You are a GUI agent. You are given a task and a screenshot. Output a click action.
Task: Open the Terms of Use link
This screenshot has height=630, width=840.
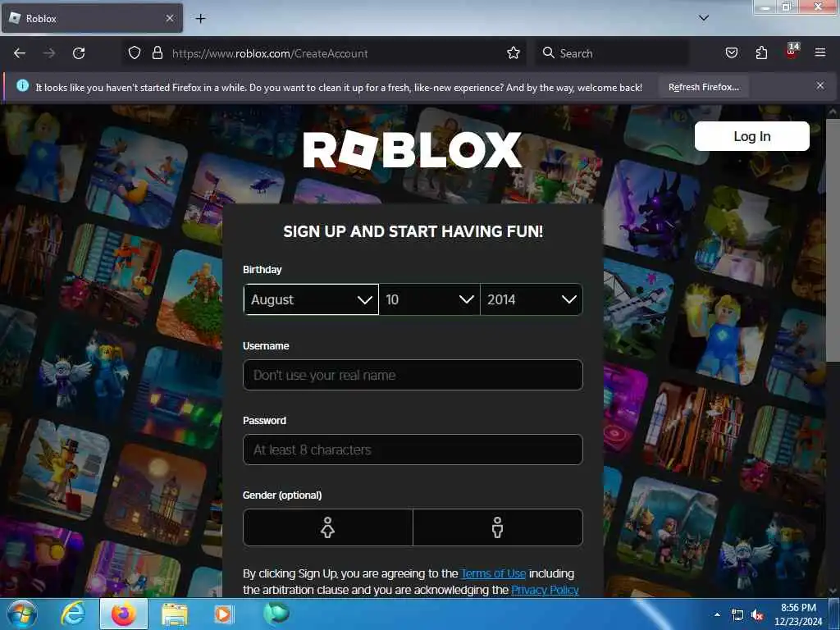(x=493, y=573)
